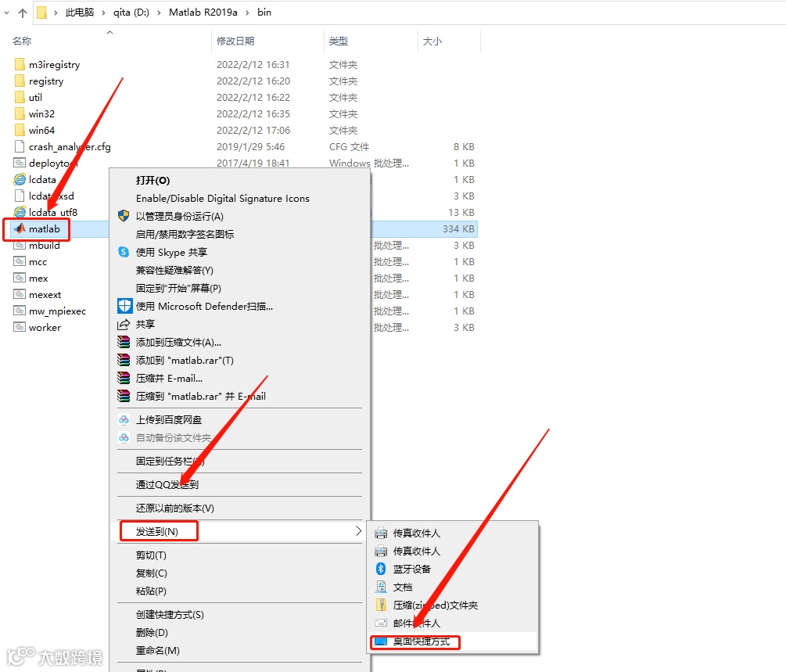Click the win64 folder icon
The width and height of the screenshot is (786, 672).
click(x=20, y=131)
